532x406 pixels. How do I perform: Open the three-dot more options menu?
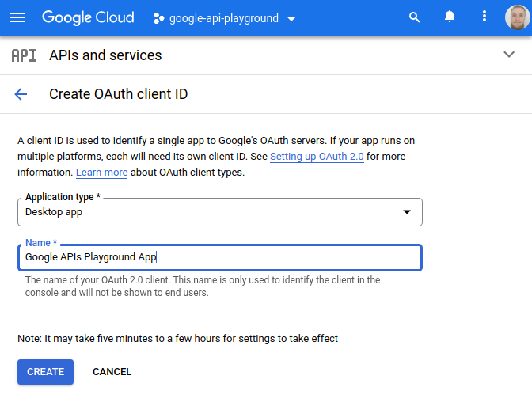pos(484,17)
